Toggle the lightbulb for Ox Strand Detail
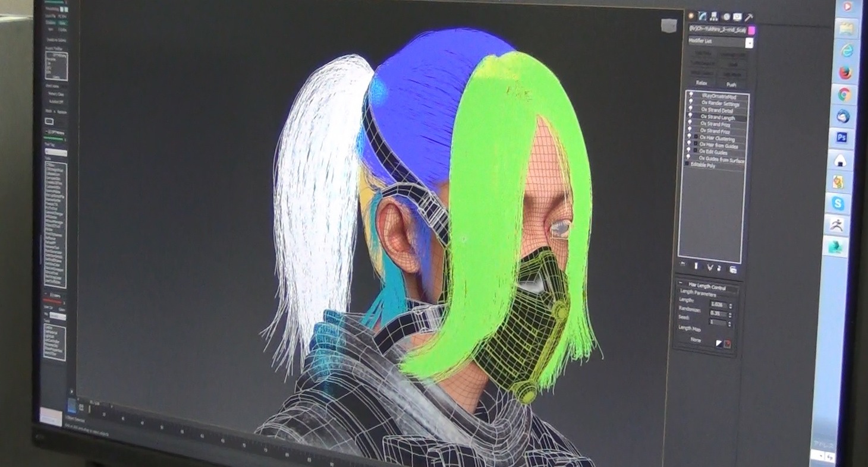Image resolution: width=868 pixels, height=467 pixels. (x=690, y=110)
